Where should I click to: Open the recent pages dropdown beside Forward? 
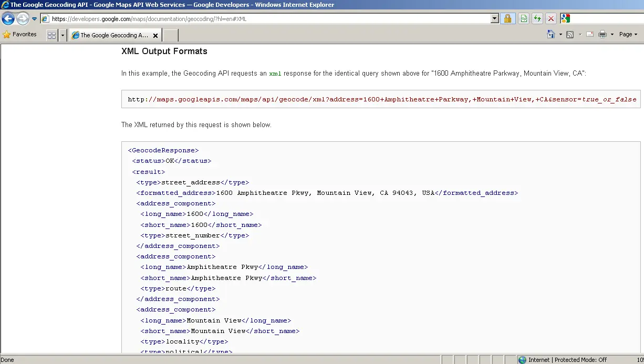35,19
